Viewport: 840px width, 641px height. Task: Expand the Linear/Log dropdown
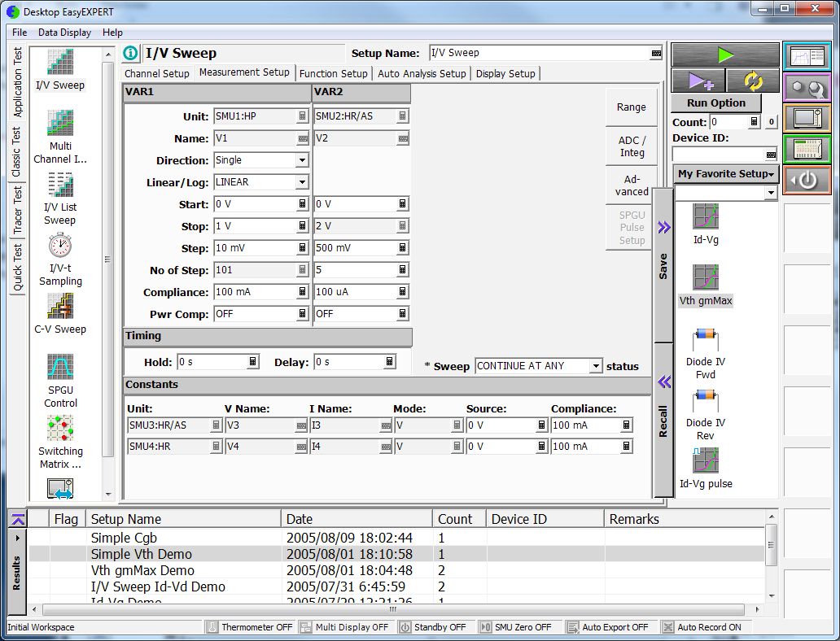point(302,182)
